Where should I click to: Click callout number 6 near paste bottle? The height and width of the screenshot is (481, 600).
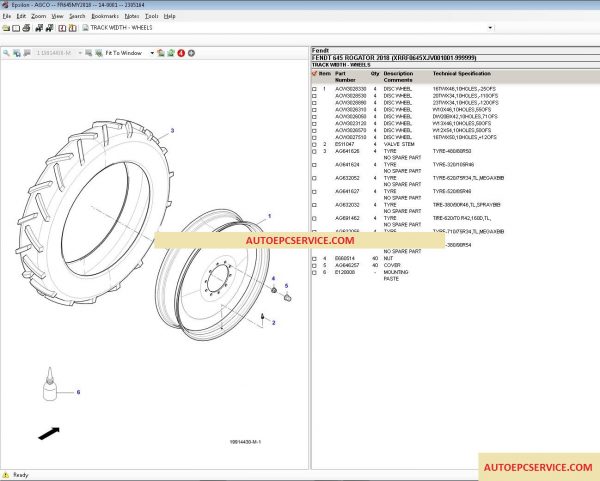[78, 392]
